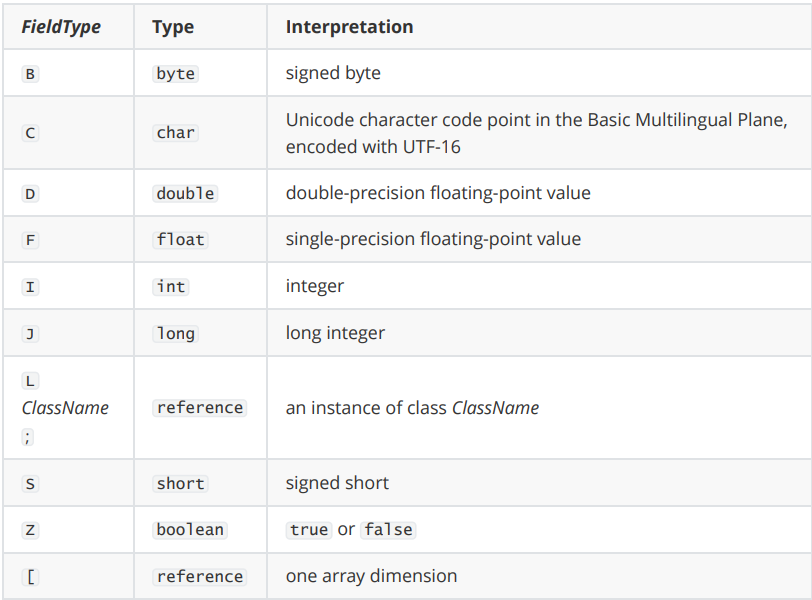This screenshot has height=600, width=812.
Task: Click the float type code label
Action: pyautogui.click(x=180, y=240)
